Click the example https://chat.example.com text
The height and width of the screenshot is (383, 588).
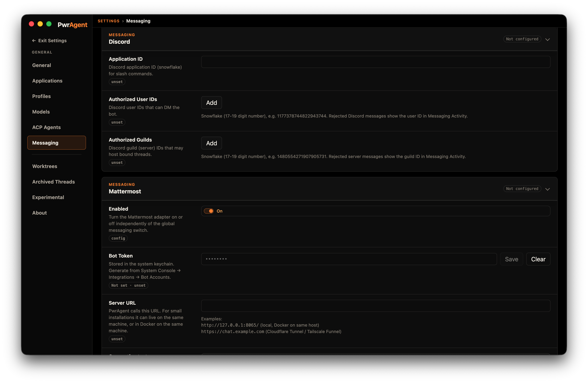click(x=232, y=331)
